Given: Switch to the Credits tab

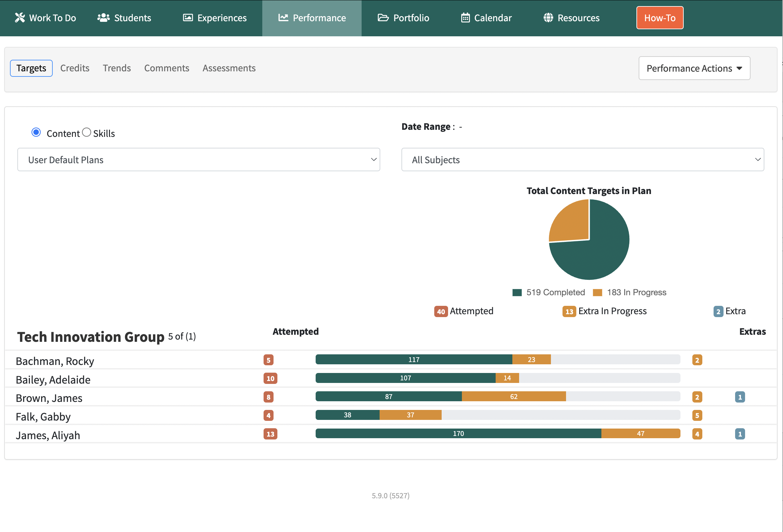Looking at the screenshot, I should pos(75,68).
